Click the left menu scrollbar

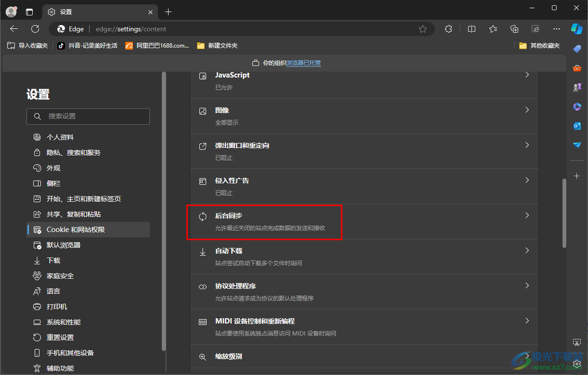pyautogui.click(x=164, y=211)
